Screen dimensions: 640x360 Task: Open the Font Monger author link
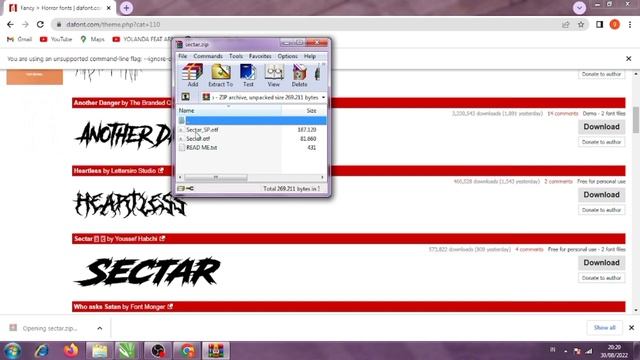148,307
